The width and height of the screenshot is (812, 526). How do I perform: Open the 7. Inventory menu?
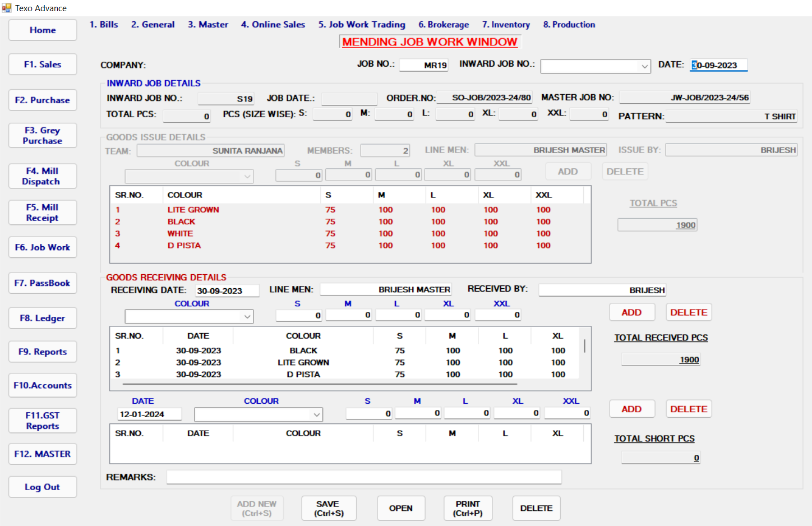tap(506, 25)
